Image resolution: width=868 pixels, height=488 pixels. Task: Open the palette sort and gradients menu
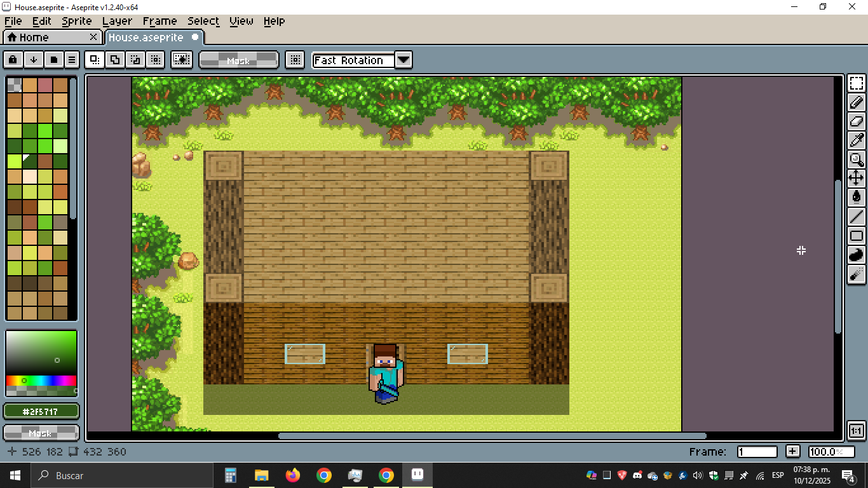[34, 60]
